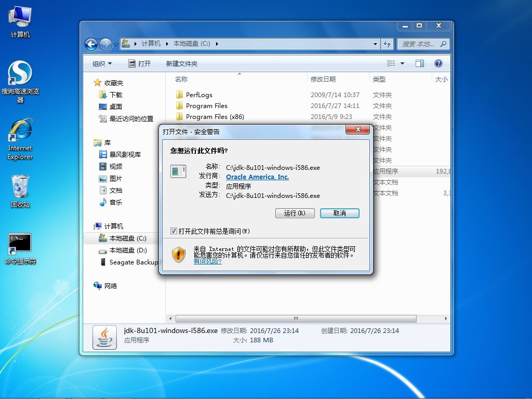This screenshot has height=399, width=532.
Task: Toggle the preview pane icon
Action: click(x=420, y=63)
